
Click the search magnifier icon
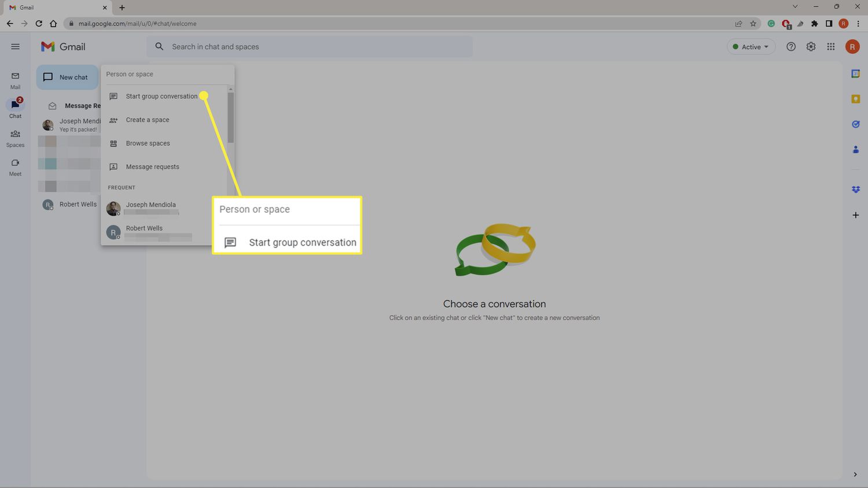tap(159, 47)
